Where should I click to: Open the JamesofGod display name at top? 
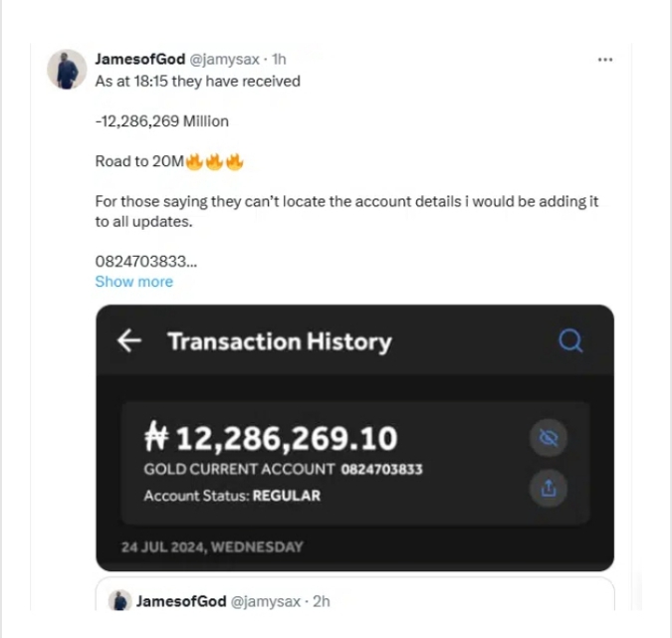click(x=139, y=60)
